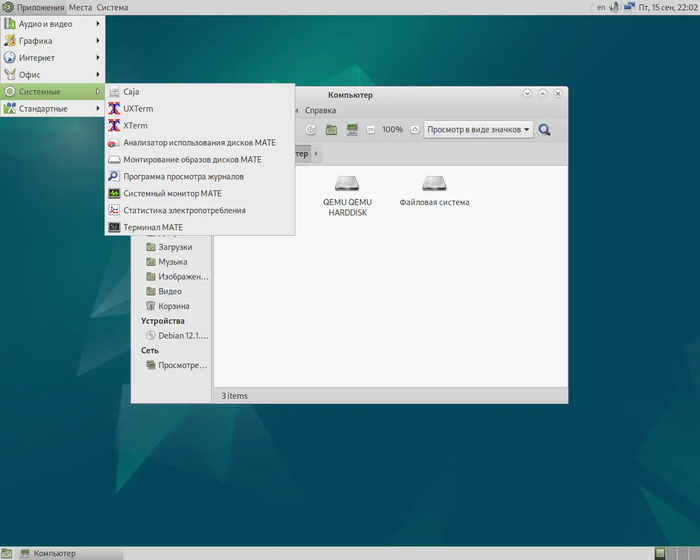This screenshot has height=560, width=700.
Task: Open the Места menu
Action: tap(80, 7)
